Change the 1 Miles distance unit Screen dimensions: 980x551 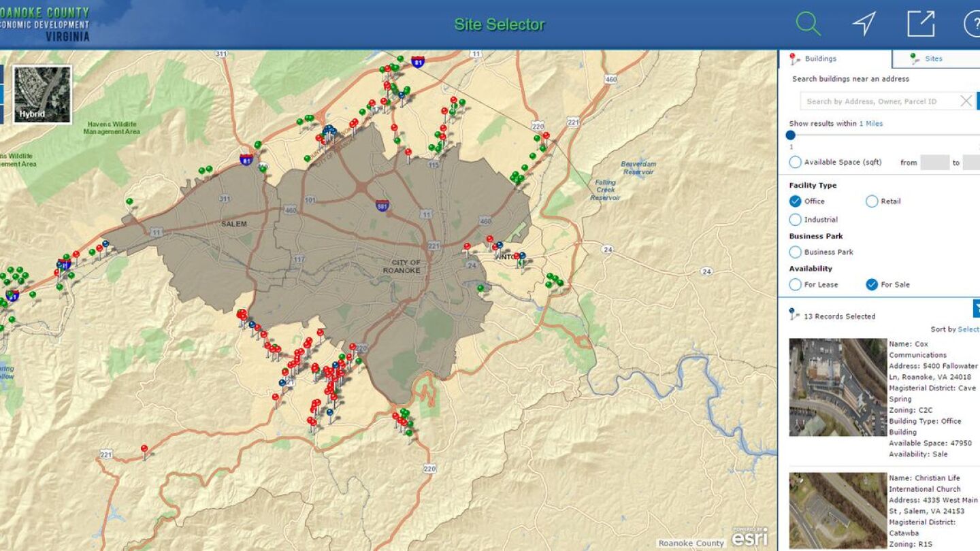(870, 124)
